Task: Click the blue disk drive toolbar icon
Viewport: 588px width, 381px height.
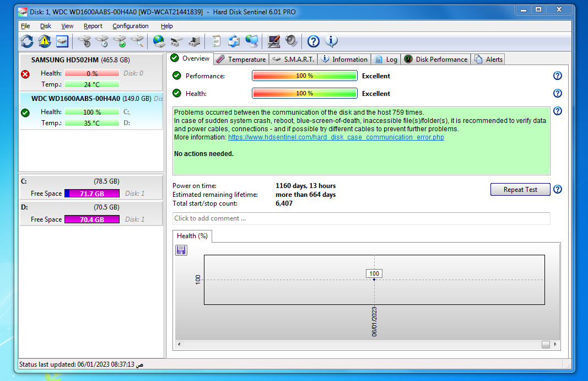Action: point(62,41)
